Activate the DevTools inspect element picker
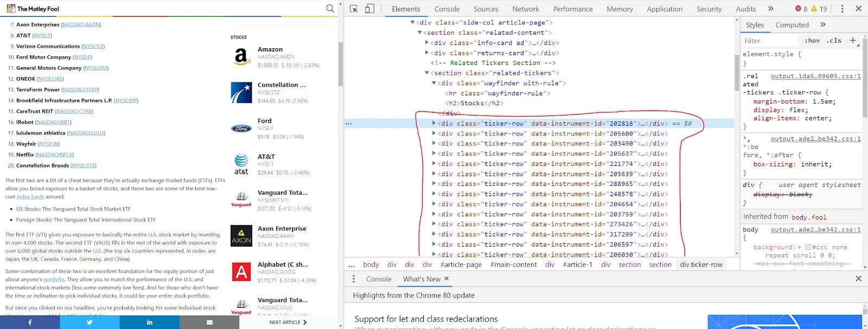 [354, 9]
